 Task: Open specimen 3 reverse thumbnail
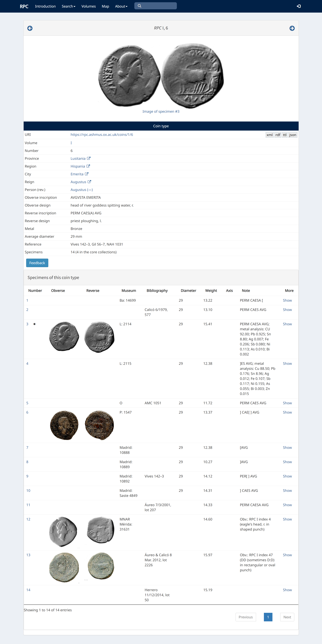click(99, 337)
